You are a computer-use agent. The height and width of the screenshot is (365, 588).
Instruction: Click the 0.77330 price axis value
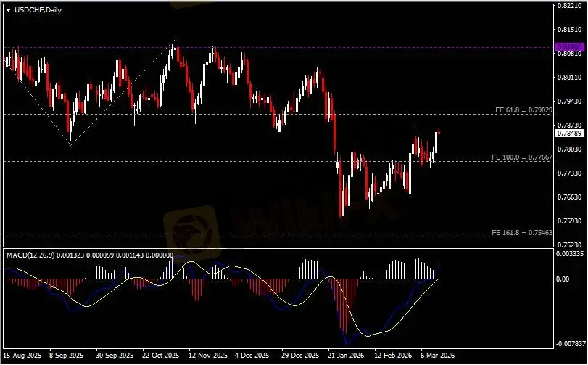[569, 173]
